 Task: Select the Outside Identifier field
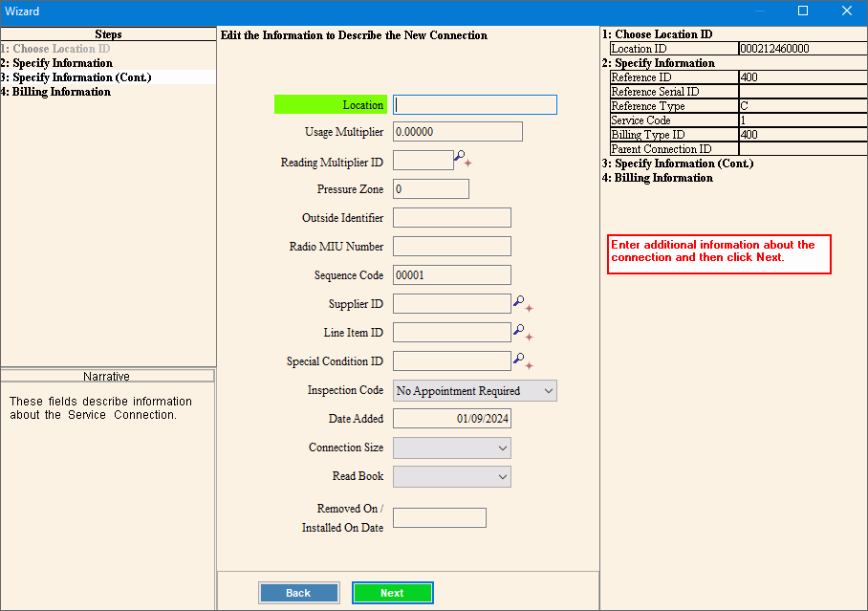point(451,218)
